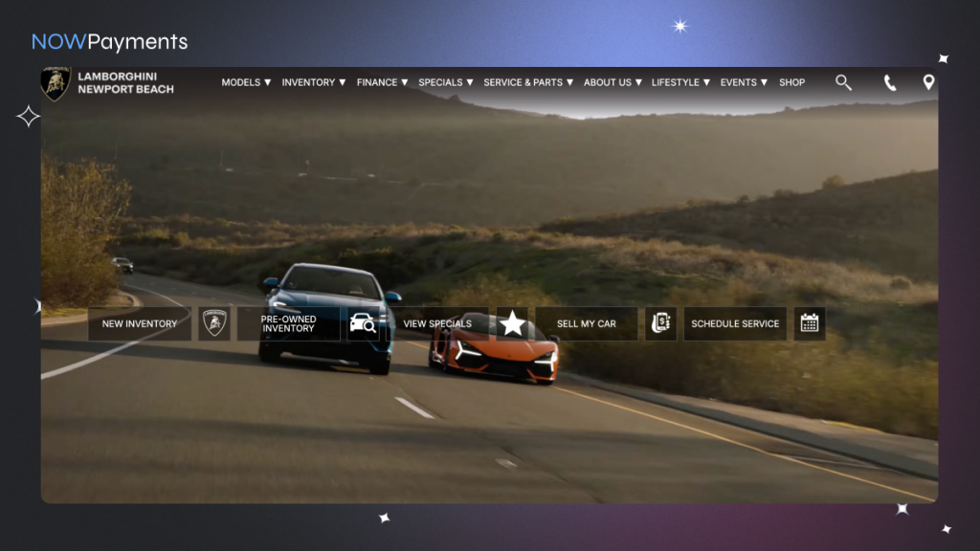This screenshot has height=551, width=980.
Task: Click the Lamborghini badge icon beside New Inventory
Action: pyautogui.click(x=214, y=323)
